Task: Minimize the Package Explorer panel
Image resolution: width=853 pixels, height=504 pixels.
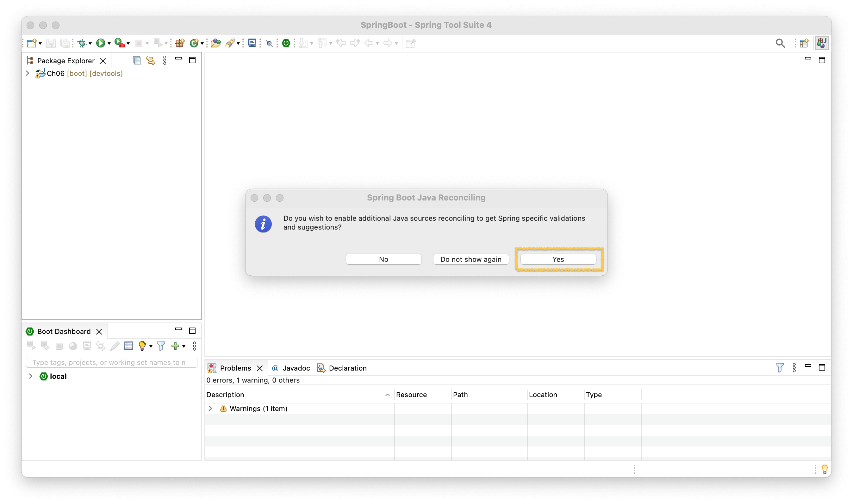Action: (178, 59)
